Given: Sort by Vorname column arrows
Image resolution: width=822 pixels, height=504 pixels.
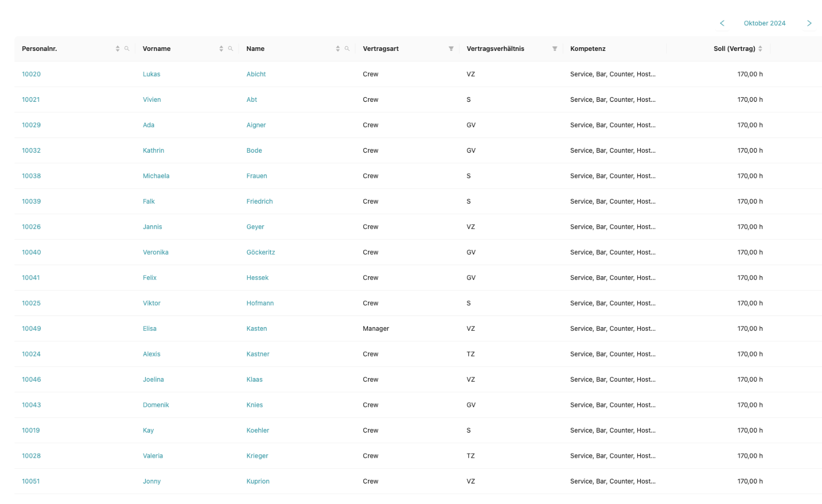Looking at the screenshot, I should (x=221, y=49).
